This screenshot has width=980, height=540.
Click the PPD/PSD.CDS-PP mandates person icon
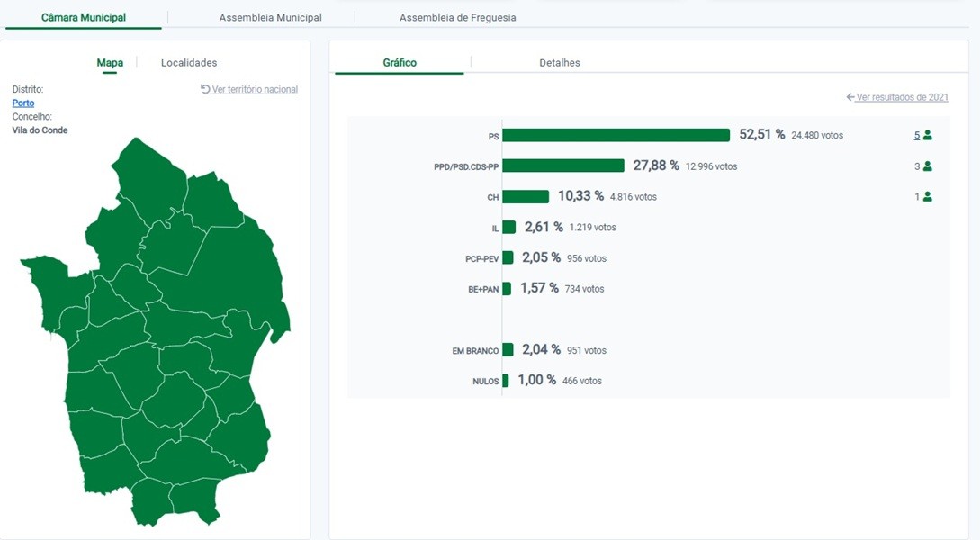tap(928, 166)
